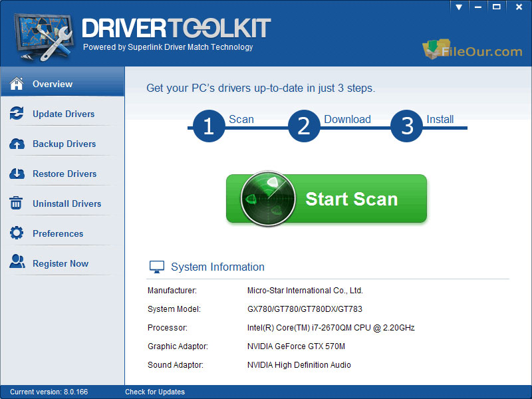Select the Overview menu item

[63, 81]
